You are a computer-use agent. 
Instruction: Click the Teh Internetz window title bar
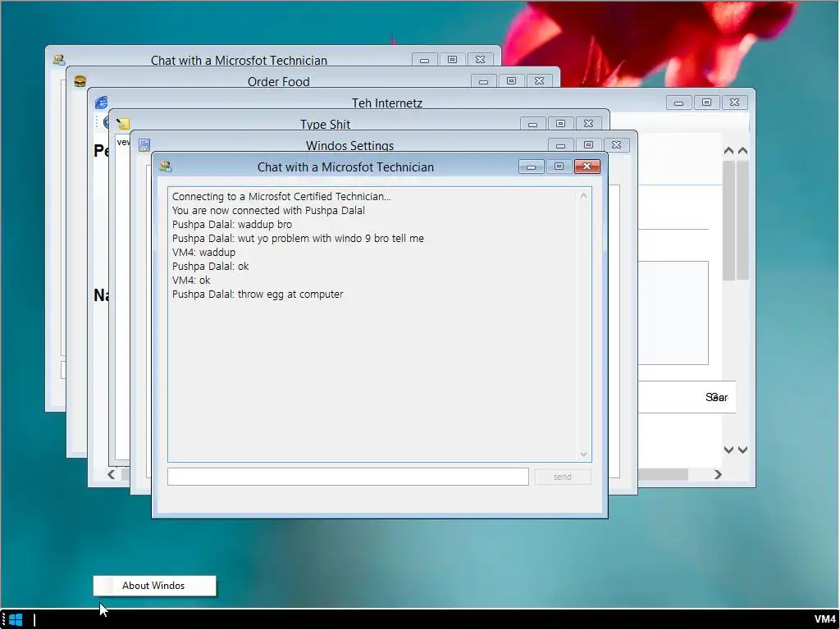tap(387, 103)
